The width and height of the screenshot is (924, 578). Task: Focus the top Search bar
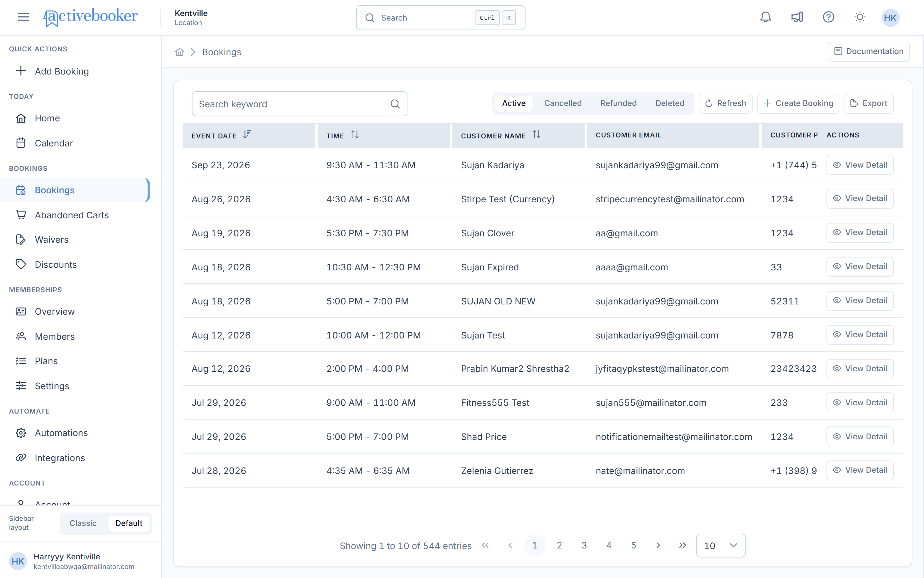click(x=441, y=18)
